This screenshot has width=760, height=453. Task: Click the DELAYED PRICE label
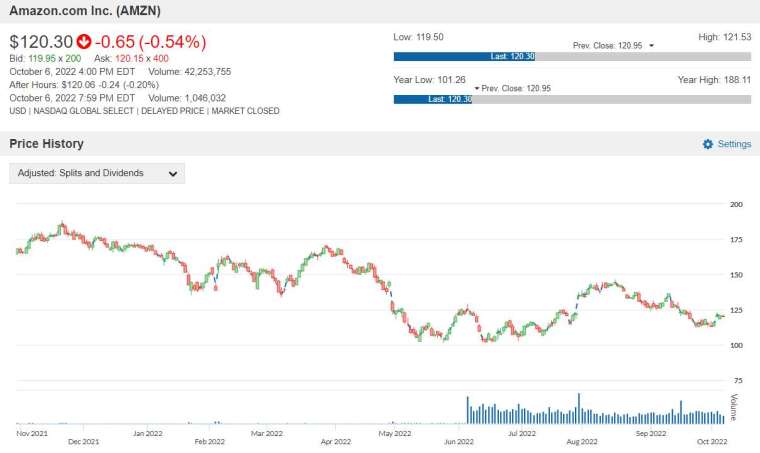click(x=173, y=111)
